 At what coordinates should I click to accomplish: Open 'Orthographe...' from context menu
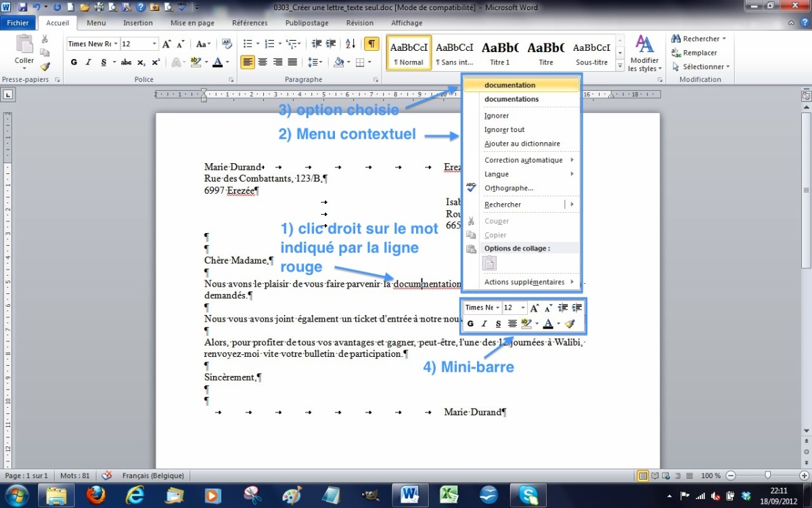point(509,188)
